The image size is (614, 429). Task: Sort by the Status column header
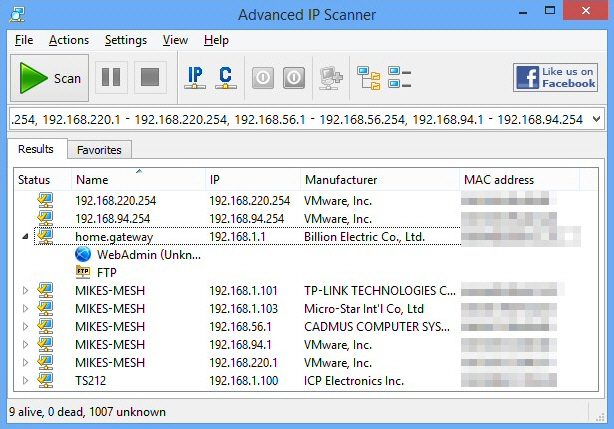43,180
